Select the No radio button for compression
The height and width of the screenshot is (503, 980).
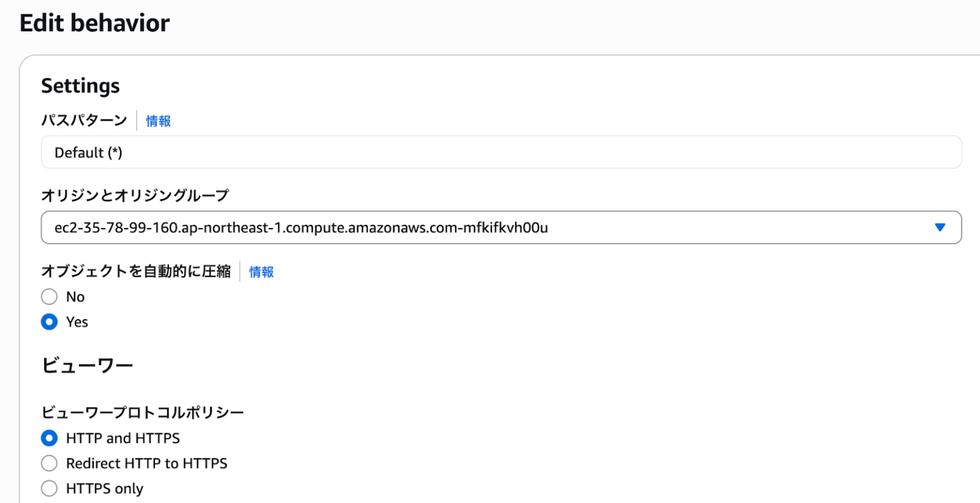49,296
